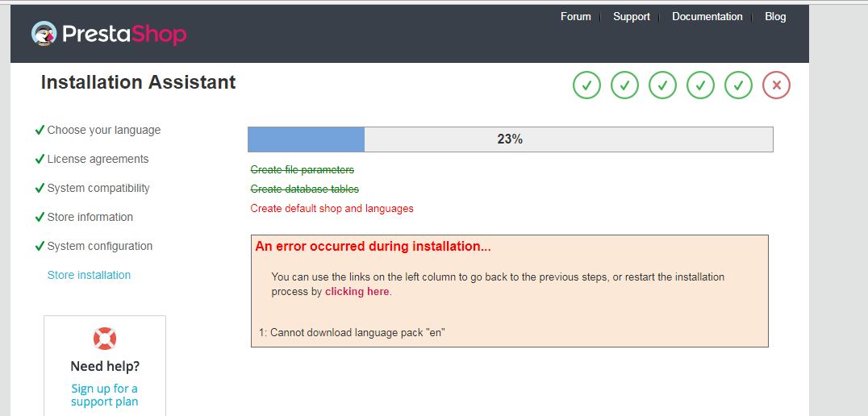Restart installation via 'clicking here' link
This screenshot has width=868, height=416.
[x=357, y=292]
